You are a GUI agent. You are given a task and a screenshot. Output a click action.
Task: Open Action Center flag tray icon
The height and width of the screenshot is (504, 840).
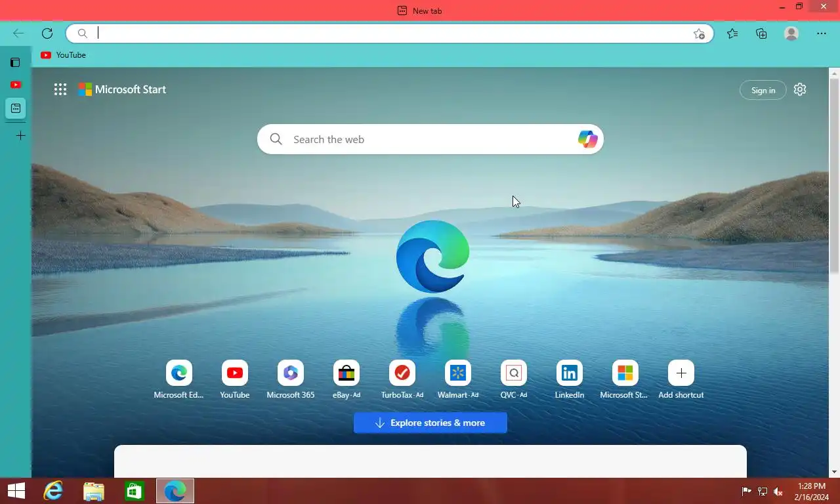coord(746,491)
